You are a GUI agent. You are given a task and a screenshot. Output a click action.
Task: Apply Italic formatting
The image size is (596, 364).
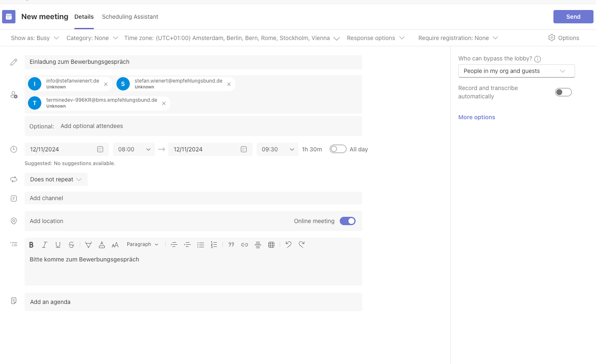point(45,245)
